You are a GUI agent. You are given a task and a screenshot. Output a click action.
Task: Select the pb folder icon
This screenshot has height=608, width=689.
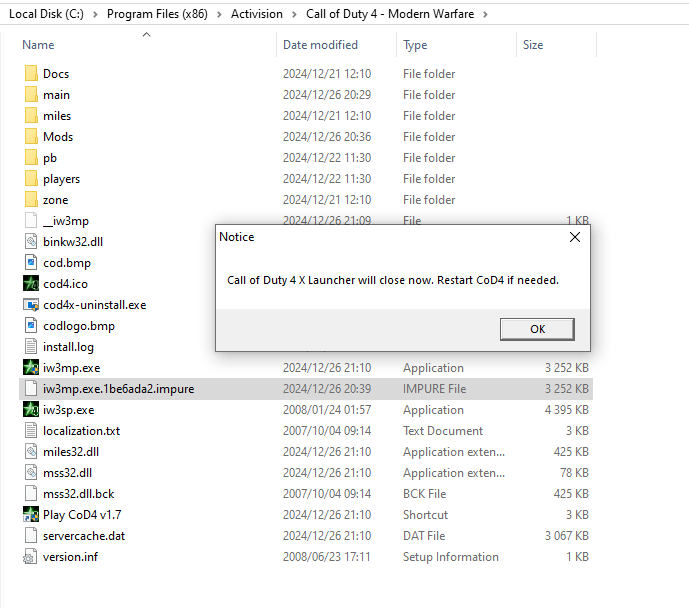(x=31, y=158)
